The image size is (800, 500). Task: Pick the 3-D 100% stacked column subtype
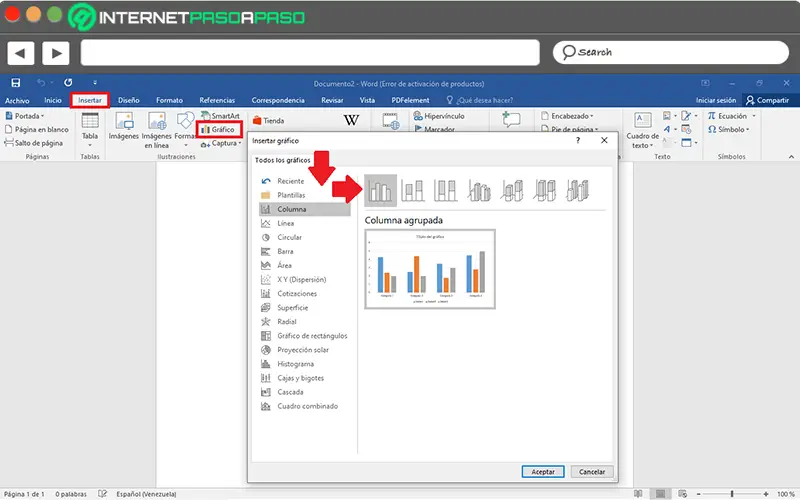coord(544,191)
